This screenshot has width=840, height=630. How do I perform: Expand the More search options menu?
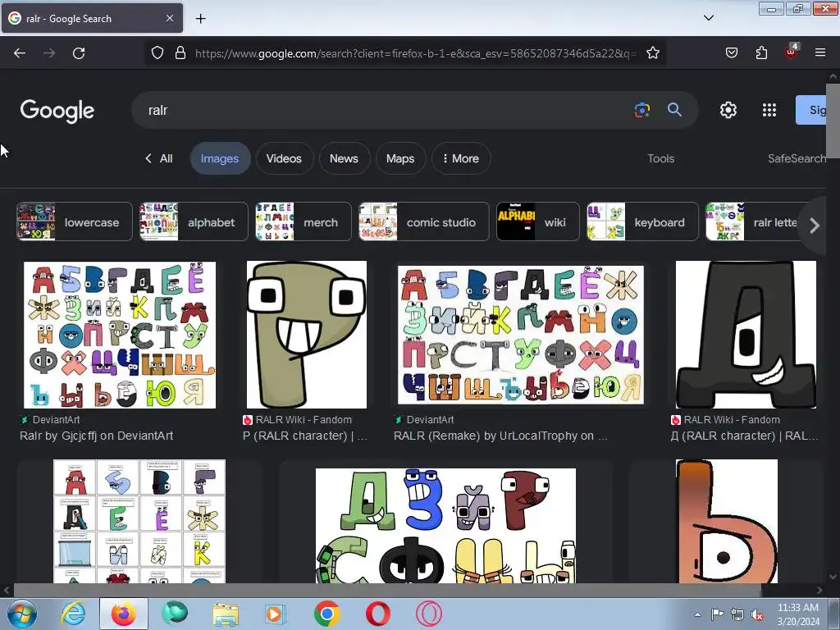[x=461, y=158]
